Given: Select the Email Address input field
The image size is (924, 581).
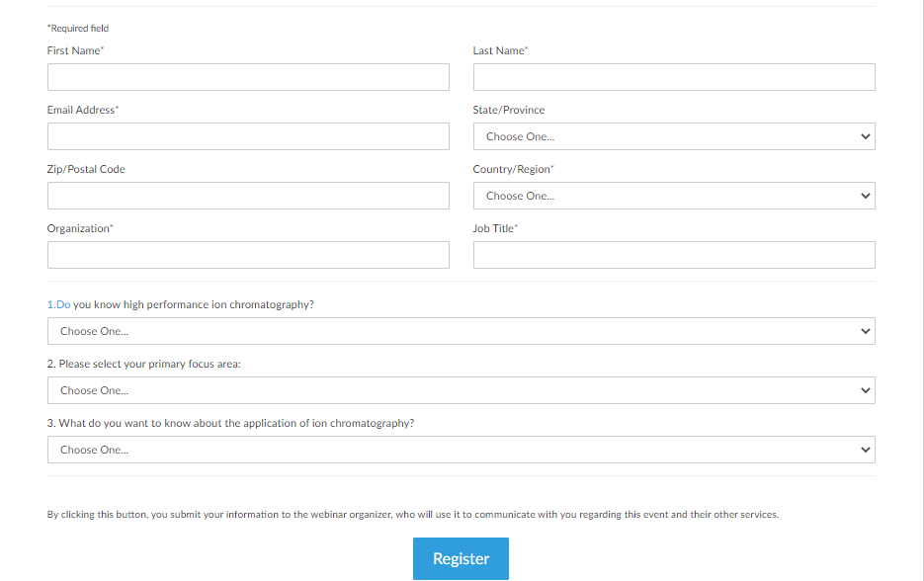Looking at the screenshot, I should [x=248, y=136].
